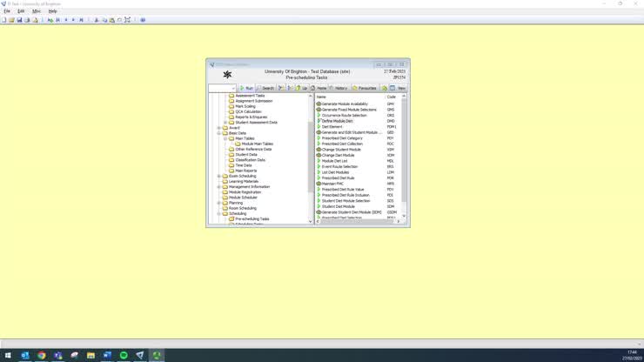Select Event Route Selection in the list
The image size is (644, 362).
(339, 167)
